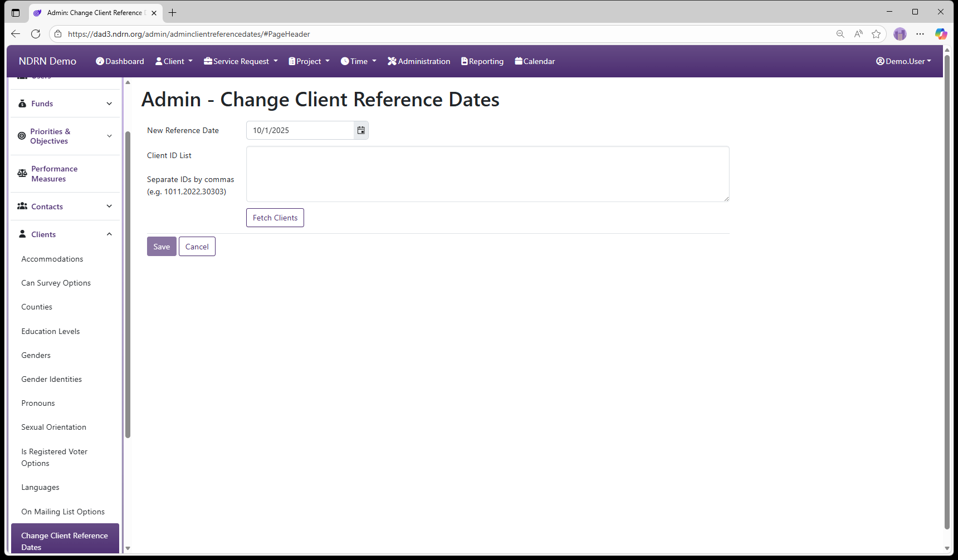Image resolution: width=958 pixels, height=560 pixels.
Task: Select Change Client Reference Dates sidebar item
Action: (65, 538)
